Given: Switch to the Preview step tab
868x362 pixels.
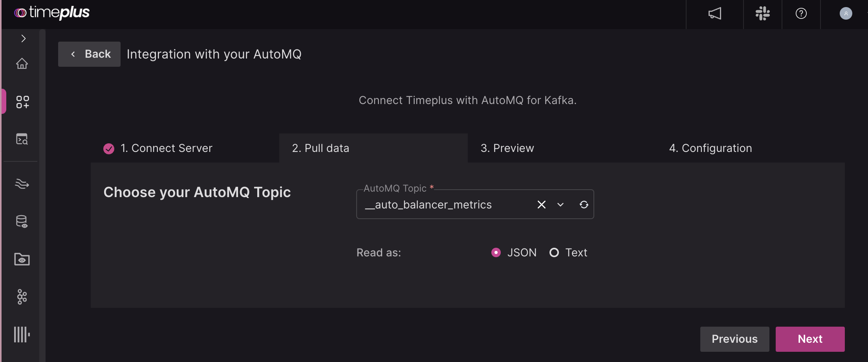Looking at the screenshot, I should 507,148.
